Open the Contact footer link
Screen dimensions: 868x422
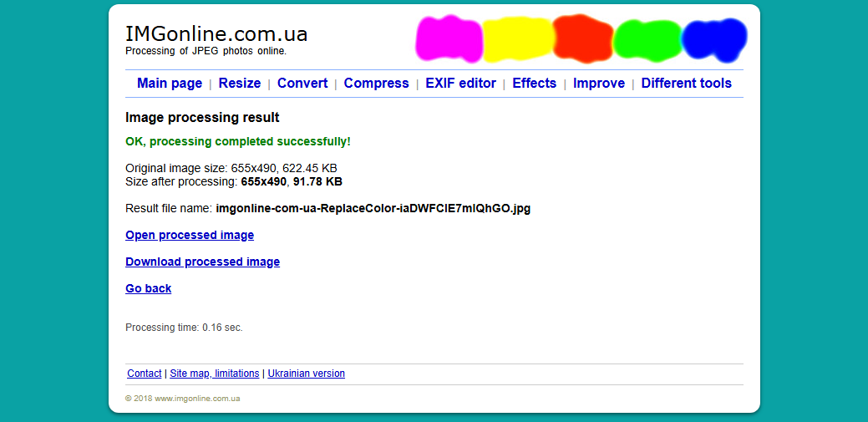pyautogui.click(x=145, y=374)
